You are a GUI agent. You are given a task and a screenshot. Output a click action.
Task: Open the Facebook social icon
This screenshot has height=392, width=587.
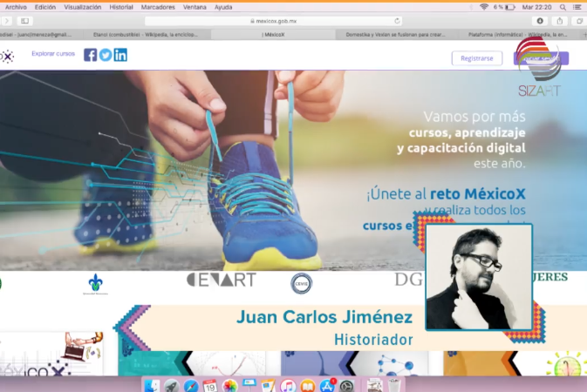(x=91, y=55)
